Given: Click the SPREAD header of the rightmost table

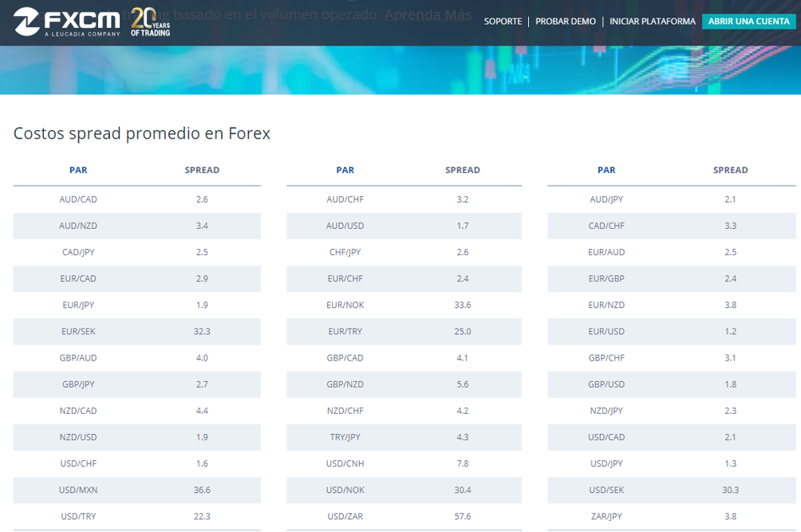Looking at the screenshot, I should click(x=730, y=170).
